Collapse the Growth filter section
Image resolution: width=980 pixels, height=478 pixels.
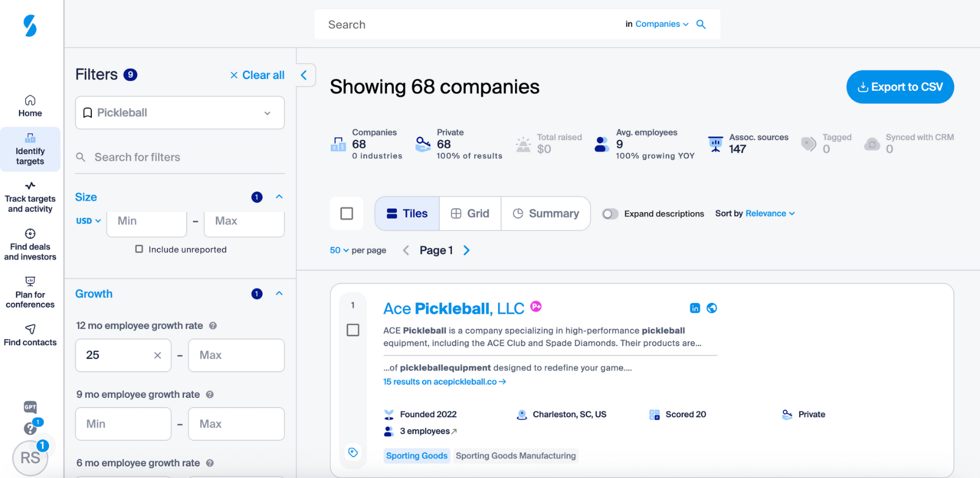point(279,293)
